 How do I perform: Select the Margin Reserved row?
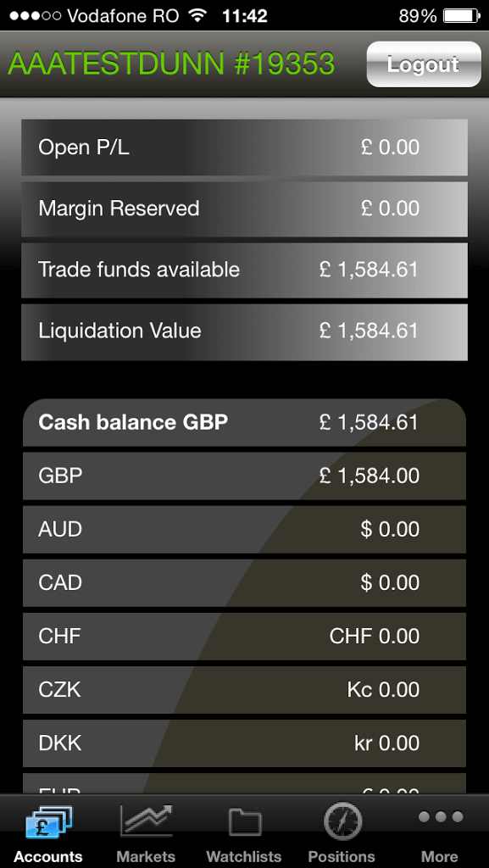(244, 209)
